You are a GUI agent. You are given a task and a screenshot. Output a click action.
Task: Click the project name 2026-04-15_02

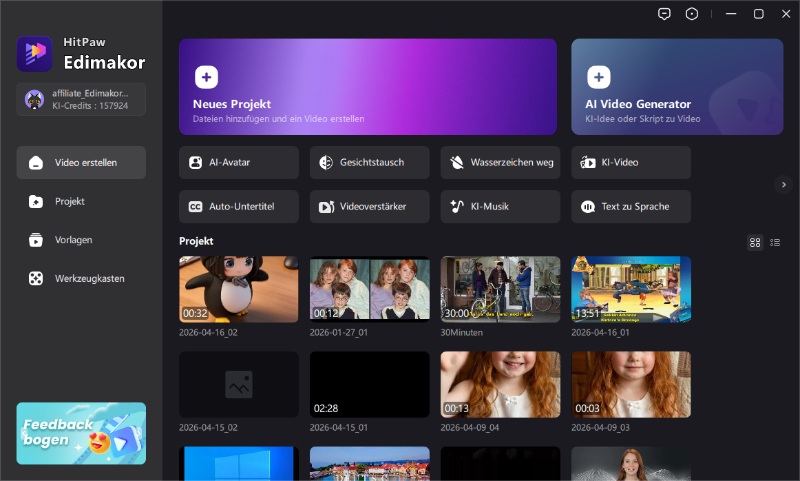point(208,427)
